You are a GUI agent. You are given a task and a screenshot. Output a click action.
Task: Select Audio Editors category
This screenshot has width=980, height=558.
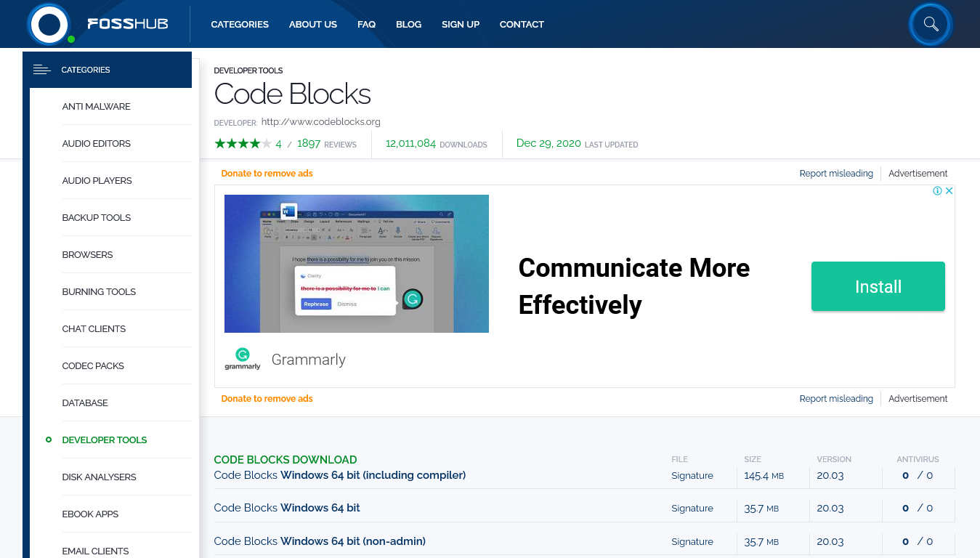97,143
